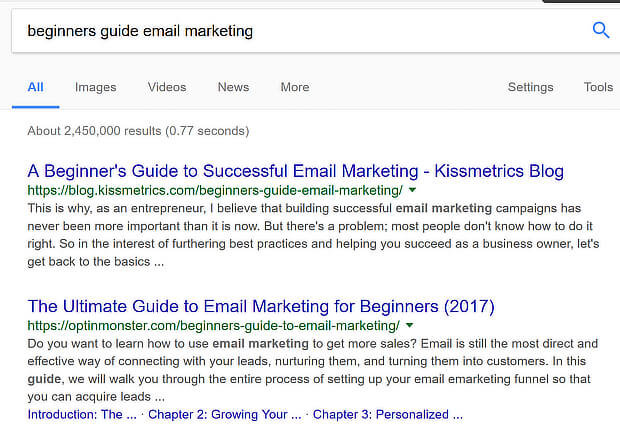Open Settings in the search bar
Screen dimensions: 620x439
531,87
